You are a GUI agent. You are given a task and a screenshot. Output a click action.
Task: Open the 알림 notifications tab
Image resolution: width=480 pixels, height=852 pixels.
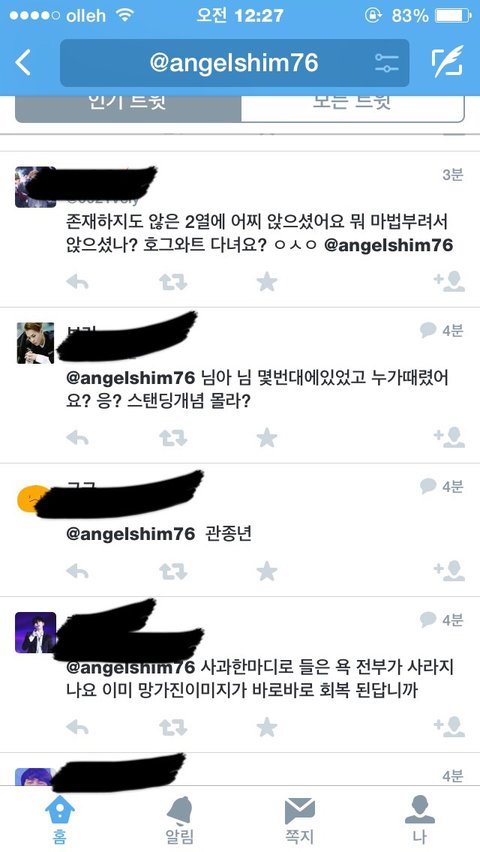click(179, 820)
